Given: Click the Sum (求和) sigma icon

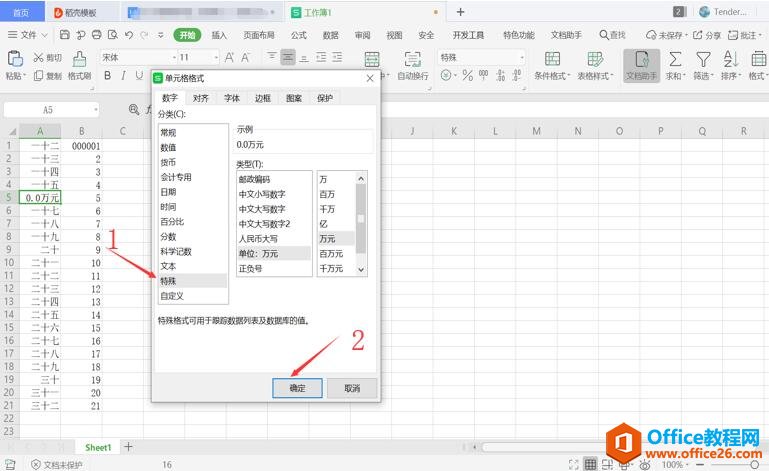Looking at the screenshot, I should [675, 59].
